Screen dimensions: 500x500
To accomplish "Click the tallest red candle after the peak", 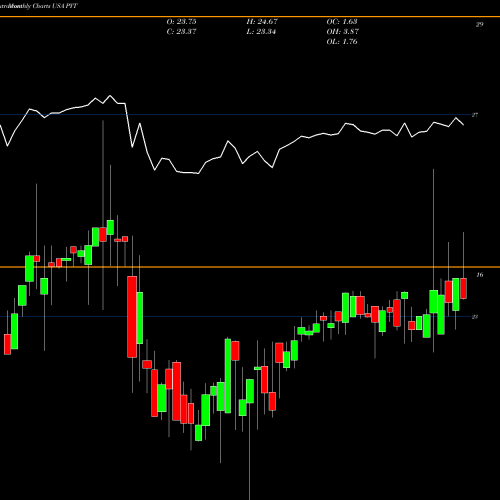I will click(x=132, y=317).
